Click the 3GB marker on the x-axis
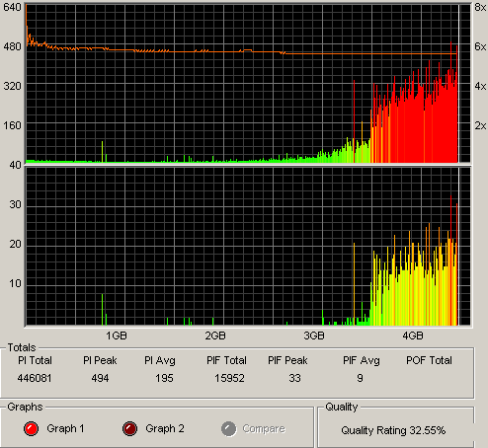Viewport: 488px width, 448px height. click(x=314, y=336)
